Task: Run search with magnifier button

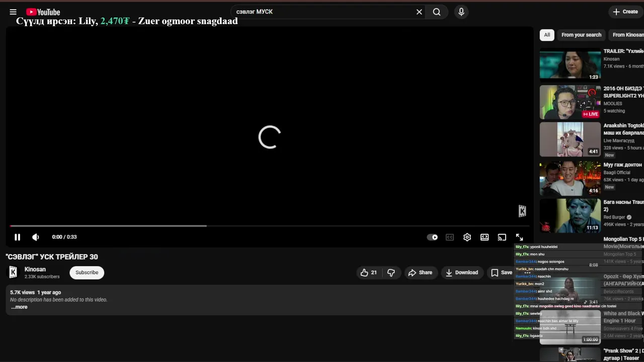Action: coord(437,12)
